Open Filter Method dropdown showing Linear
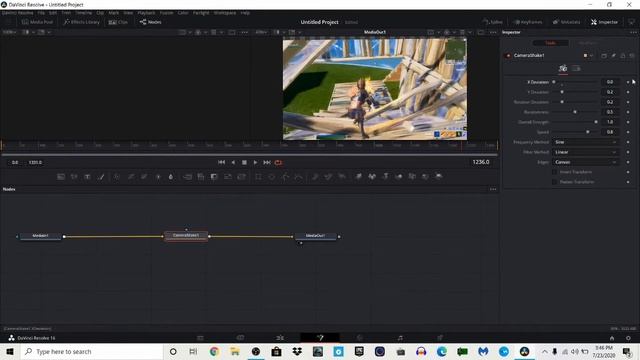 coord(585,152)
